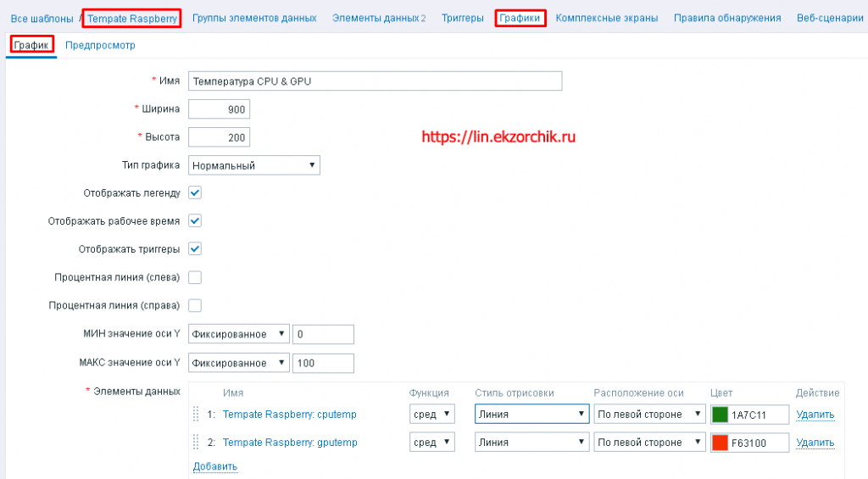Toggle the show legend checkbox

tap(195, 192)
